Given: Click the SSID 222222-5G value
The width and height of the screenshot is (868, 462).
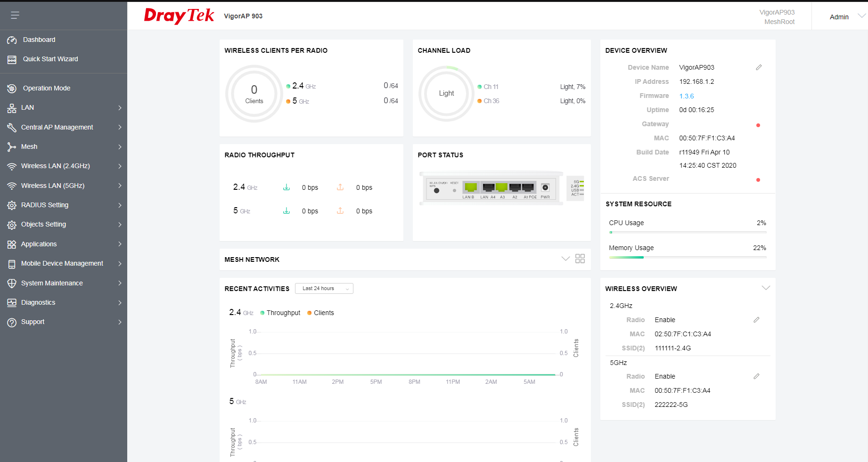Looking at the screenshot, I should [x=671, y=405].
